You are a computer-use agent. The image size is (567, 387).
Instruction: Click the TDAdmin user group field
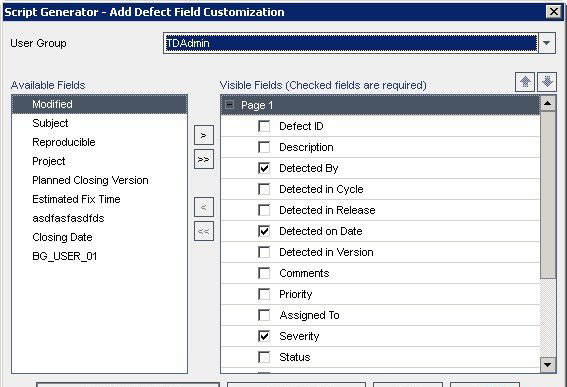click(350, 43)
